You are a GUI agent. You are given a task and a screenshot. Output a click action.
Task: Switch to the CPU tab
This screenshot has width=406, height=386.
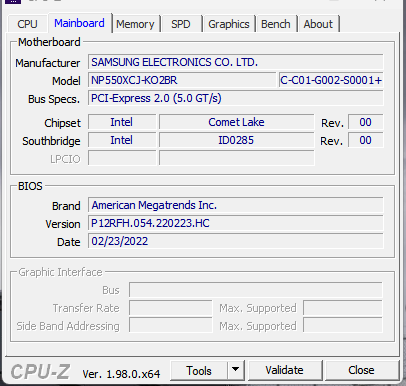pos(27,24)
